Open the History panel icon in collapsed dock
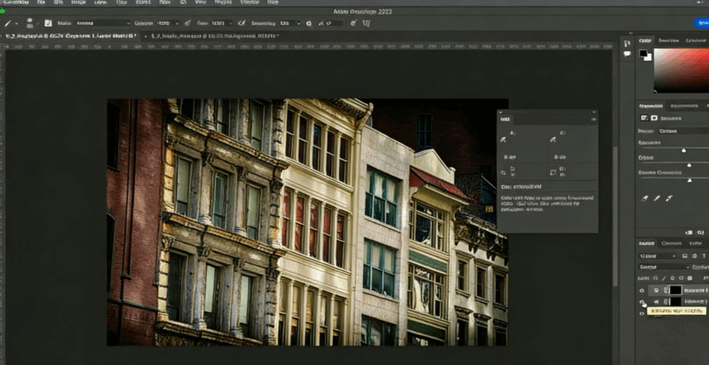Image resolution: width=709 pixels, height=365 pixels. pyautogui.click(x=627, y=43)
